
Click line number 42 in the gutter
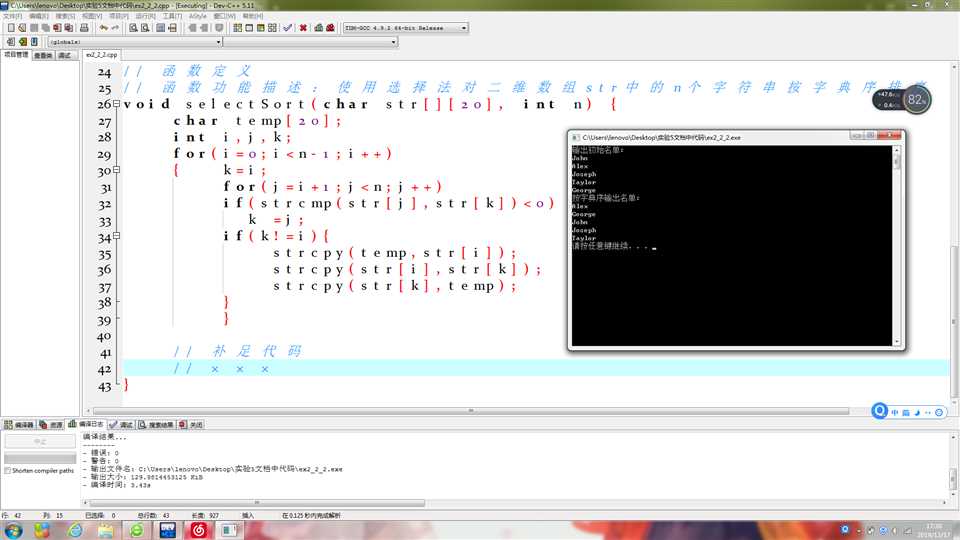(x=104, y=370)
